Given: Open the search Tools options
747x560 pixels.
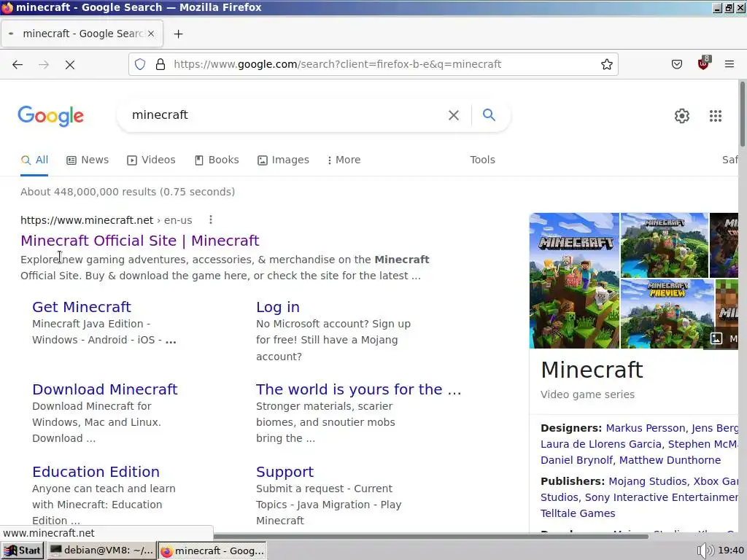Looking at the screenshot, I should coord(483,160).
